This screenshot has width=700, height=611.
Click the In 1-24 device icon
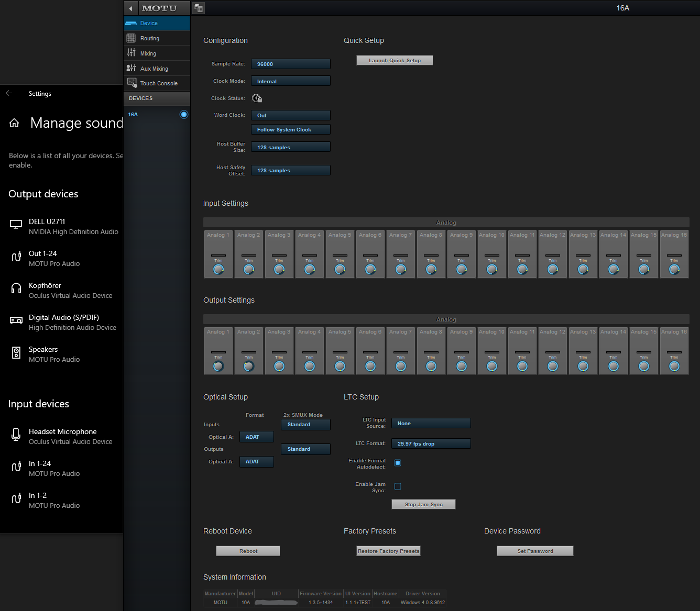tap(16, 466)
